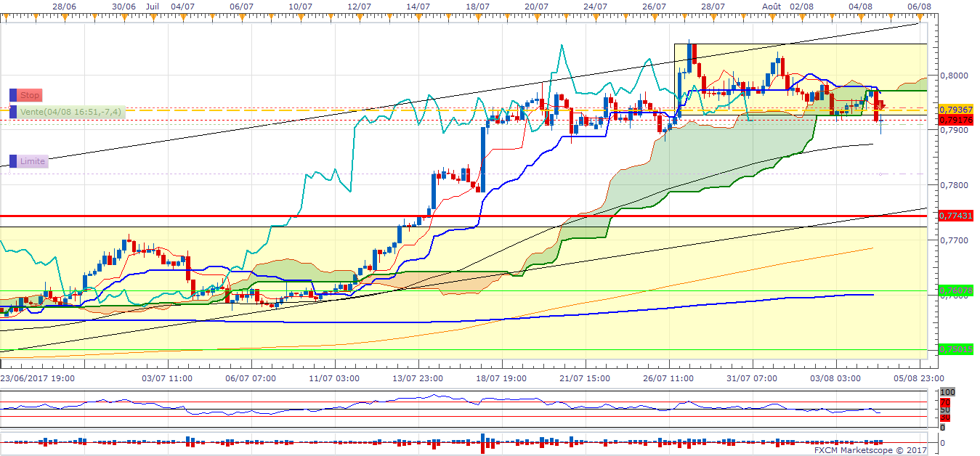
Task: Click the 0 label on the histogram scale
Action: pos(943,442)
